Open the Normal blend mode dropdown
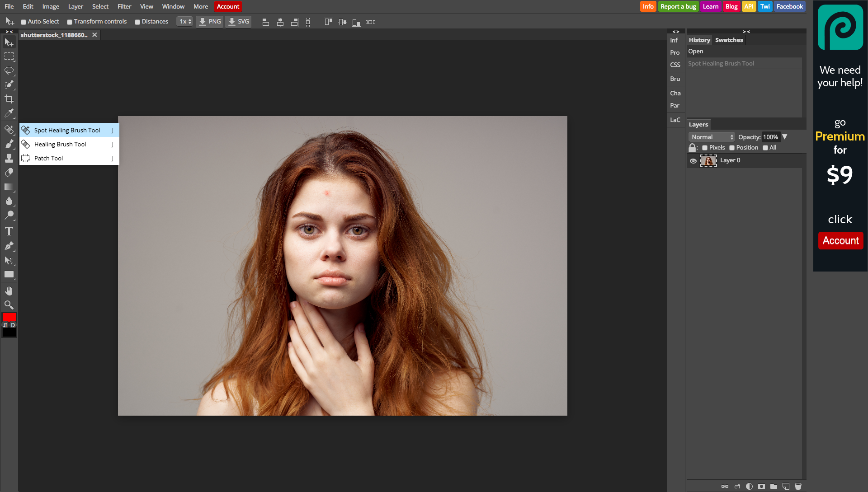 point(712,137)
